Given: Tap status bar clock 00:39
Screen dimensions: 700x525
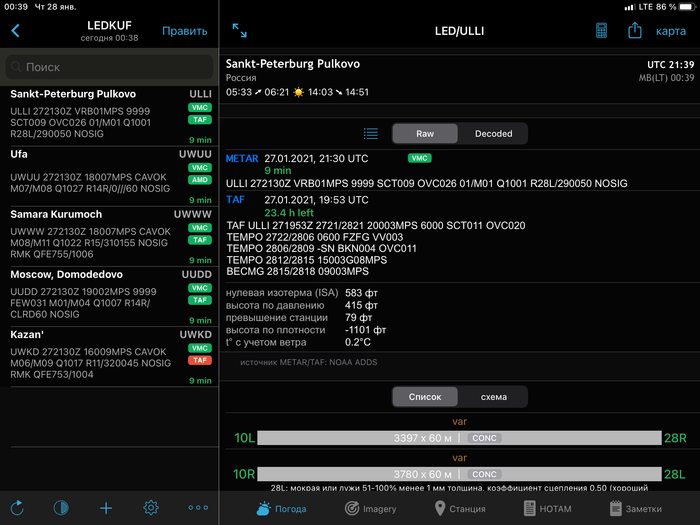Looking at the screenshot, I should pyautogui.click(x=16, y=7).
